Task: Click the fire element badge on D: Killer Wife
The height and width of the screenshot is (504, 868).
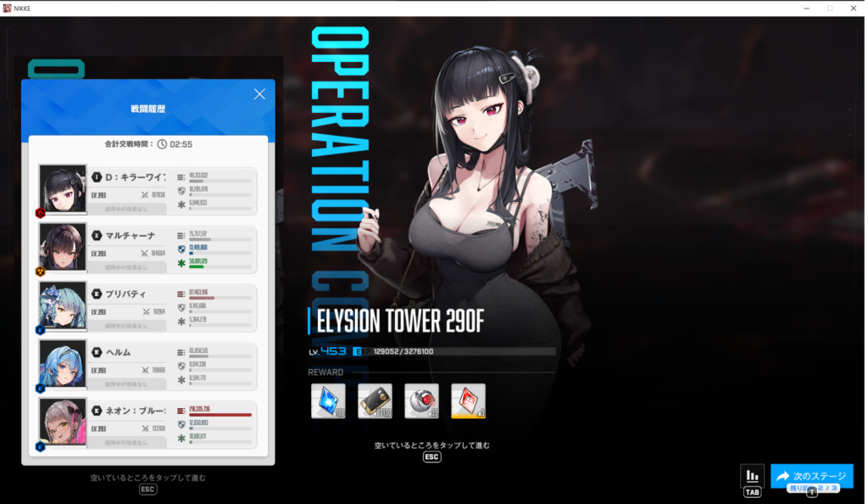Action: (x=41, y=213)
